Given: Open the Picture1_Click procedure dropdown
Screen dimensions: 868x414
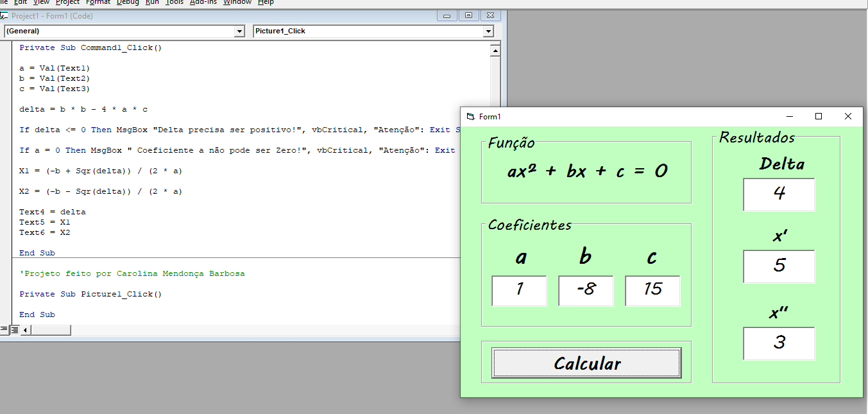Looking at the screenshot, I should tap(489, 31).
